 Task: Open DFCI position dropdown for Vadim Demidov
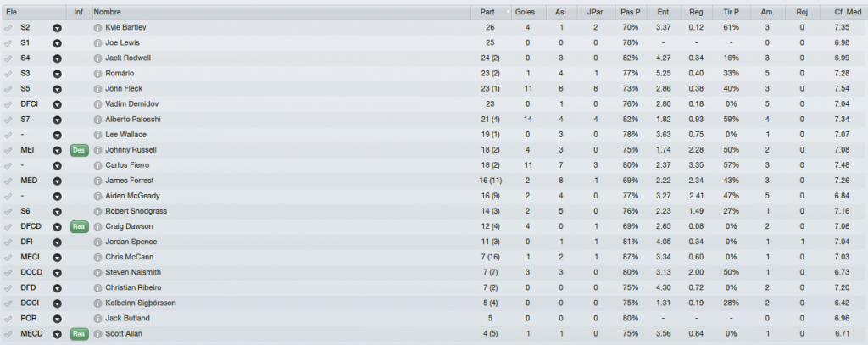[x=57, y=104]
